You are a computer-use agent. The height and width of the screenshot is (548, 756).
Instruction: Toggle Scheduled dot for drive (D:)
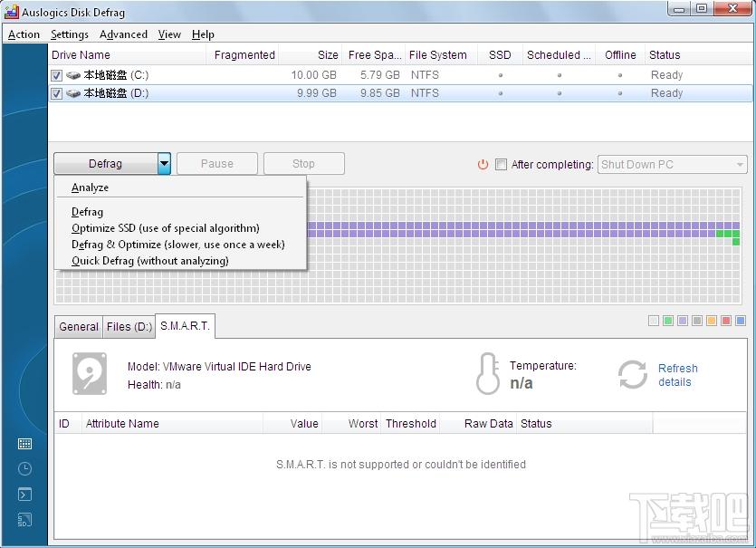click(x=560, y=93)
